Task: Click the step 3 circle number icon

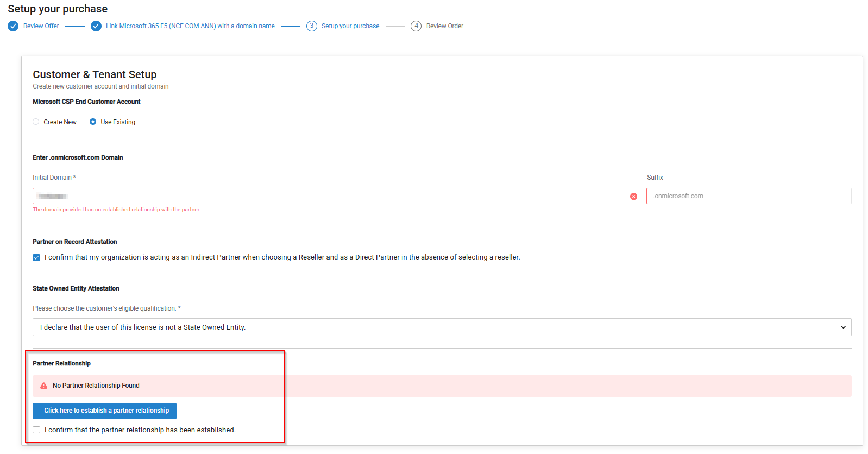Action: (312, 26)
